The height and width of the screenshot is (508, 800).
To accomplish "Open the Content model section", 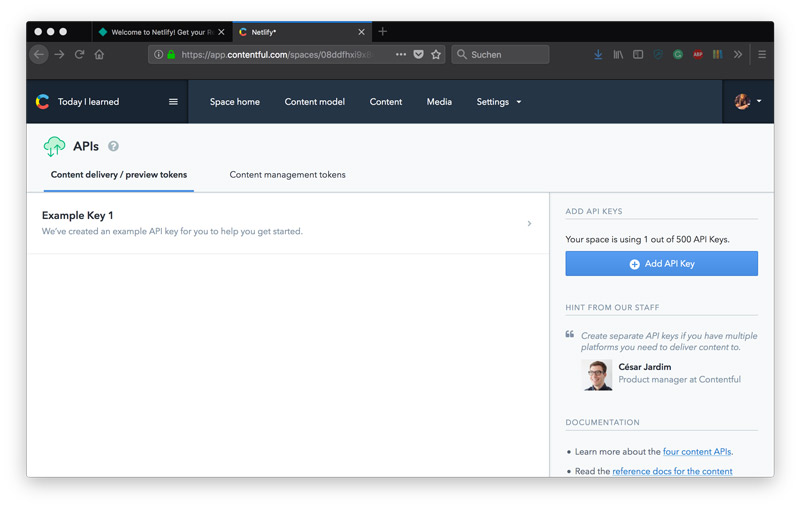I will pyautogui.click(x=315, y=101).
